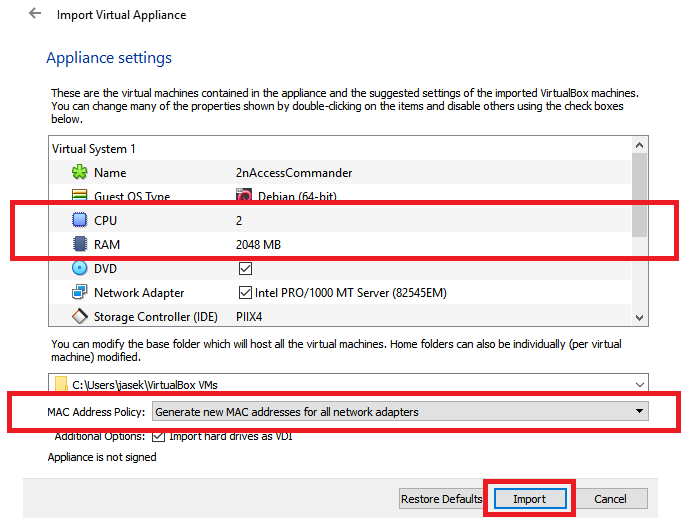The height and width of the screenshot is (528, 690).
Task: Click the DVD disc icon
Action: click(80, 268)
